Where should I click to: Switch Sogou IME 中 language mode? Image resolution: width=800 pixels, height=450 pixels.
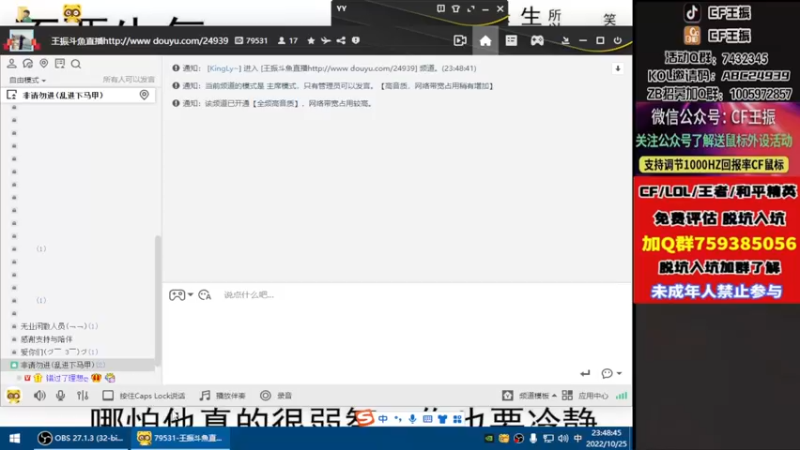pyautogui.click(x=383, y=419)
